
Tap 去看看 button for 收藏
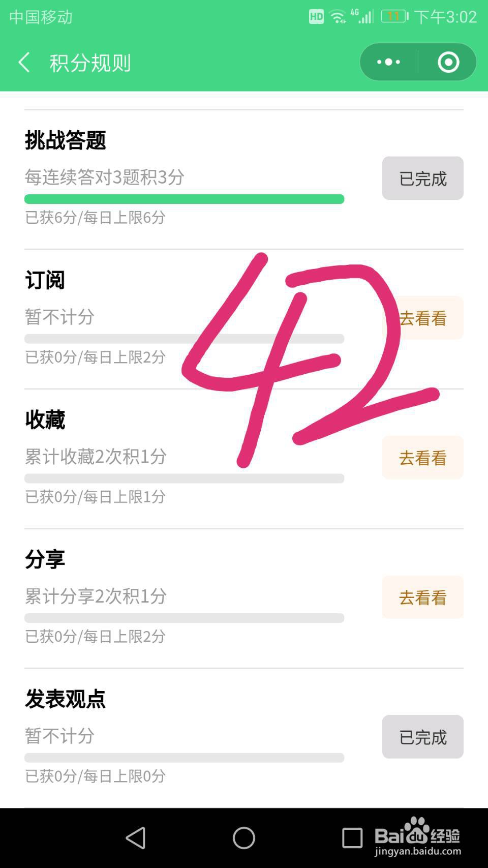pos(422,458)
